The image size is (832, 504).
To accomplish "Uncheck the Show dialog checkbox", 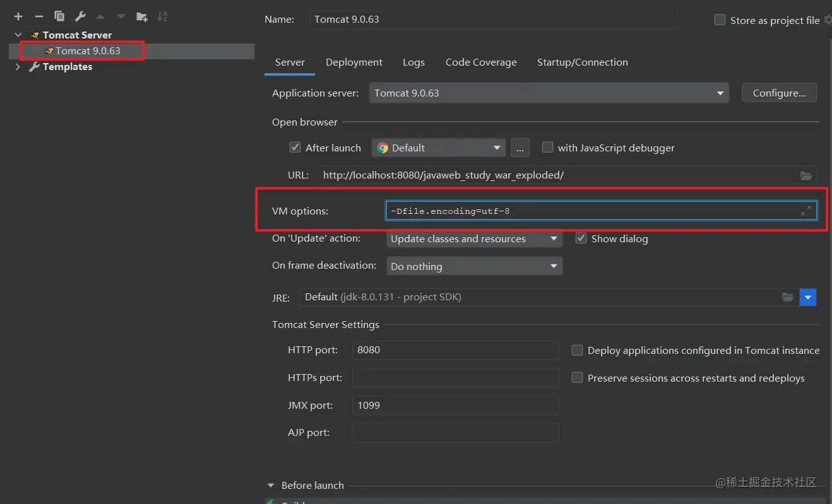I will click(581, 238).
